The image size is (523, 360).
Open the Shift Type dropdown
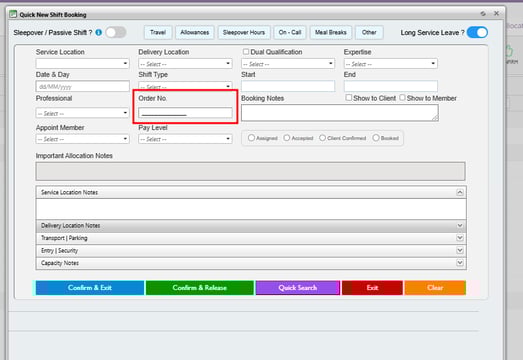pyautogui.click(x=185, y=85)
